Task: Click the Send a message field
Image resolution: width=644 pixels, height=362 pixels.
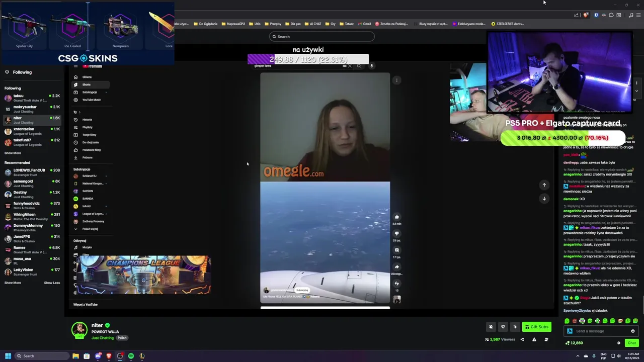Action: (601, 331)
